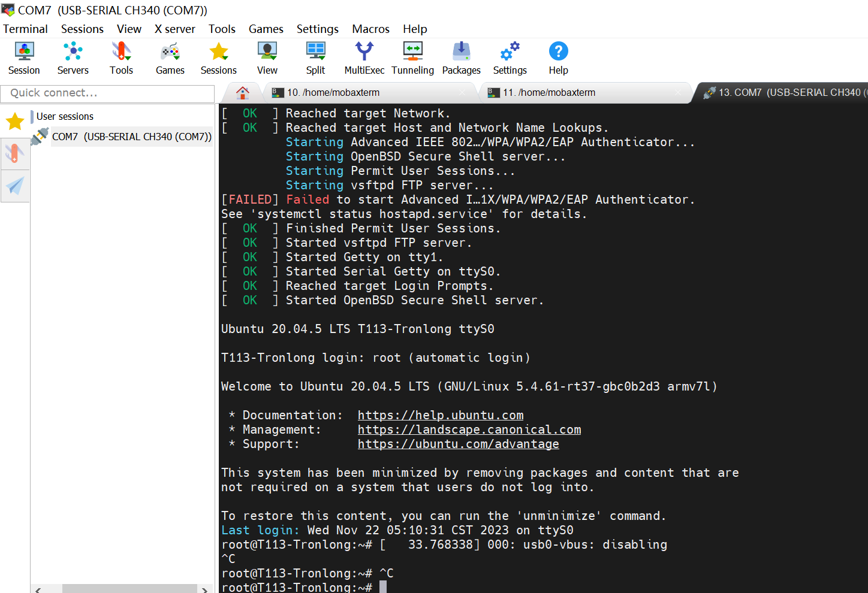Image resolution: width=868 pixels, height=593 pixels.
Task: Switch to tab 10 /home/mobaxterm
Action: pos(333,93)
